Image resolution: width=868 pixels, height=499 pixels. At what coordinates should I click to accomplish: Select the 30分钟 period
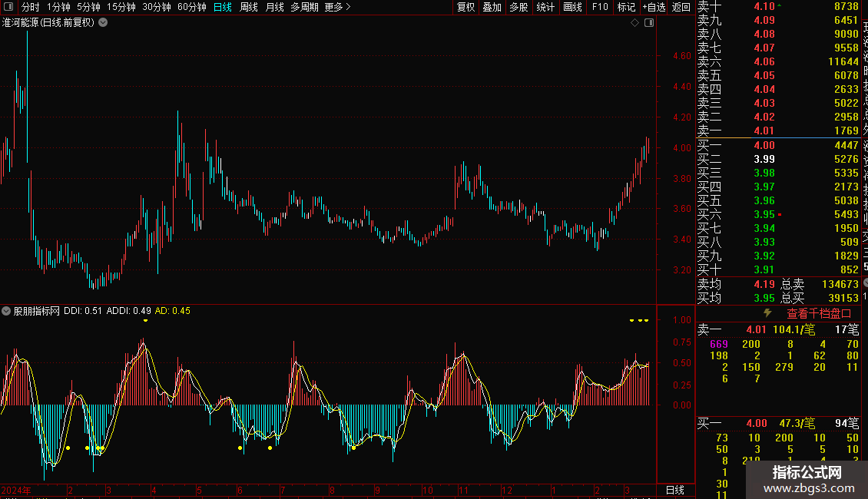pyautogui.click(x=156, y=7)
